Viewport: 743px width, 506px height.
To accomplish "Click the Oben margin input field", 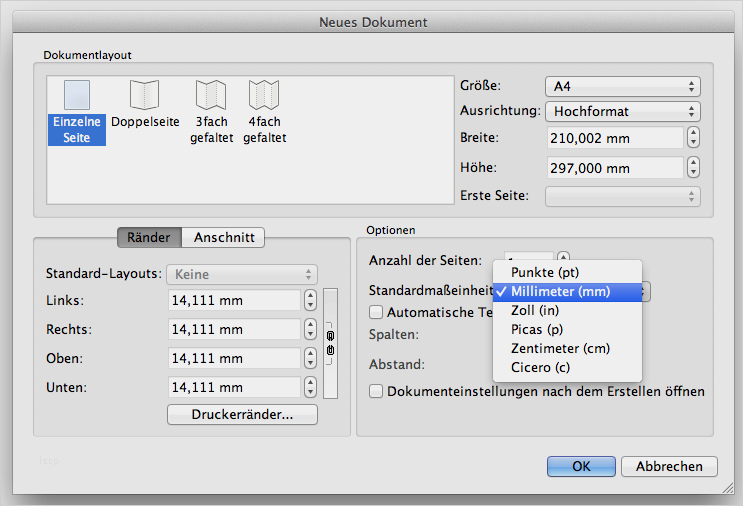I will 234,358.
